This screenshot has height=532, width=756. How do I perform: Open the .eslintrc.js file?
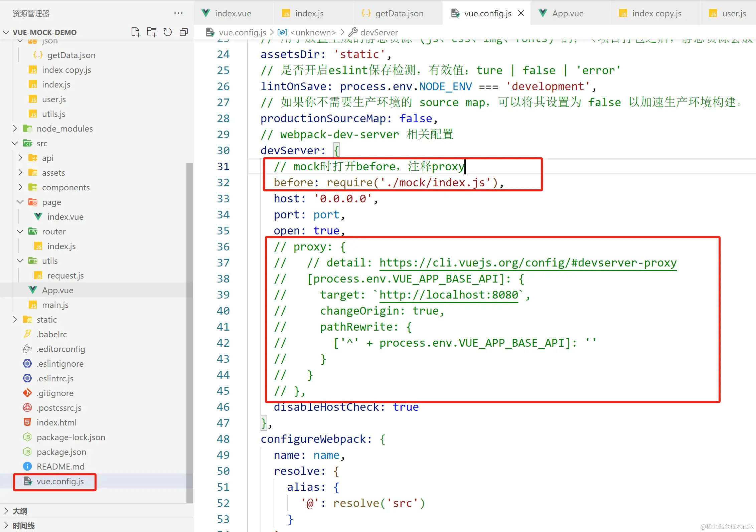[55, 378]
